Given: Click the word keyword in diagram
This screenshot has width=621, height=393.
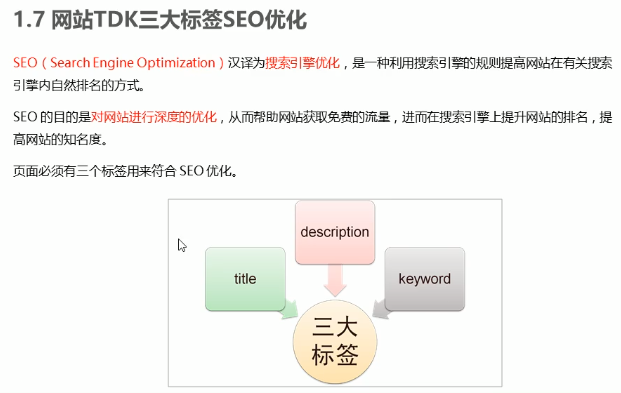Looking at the screenshot, I should point(425,279).
